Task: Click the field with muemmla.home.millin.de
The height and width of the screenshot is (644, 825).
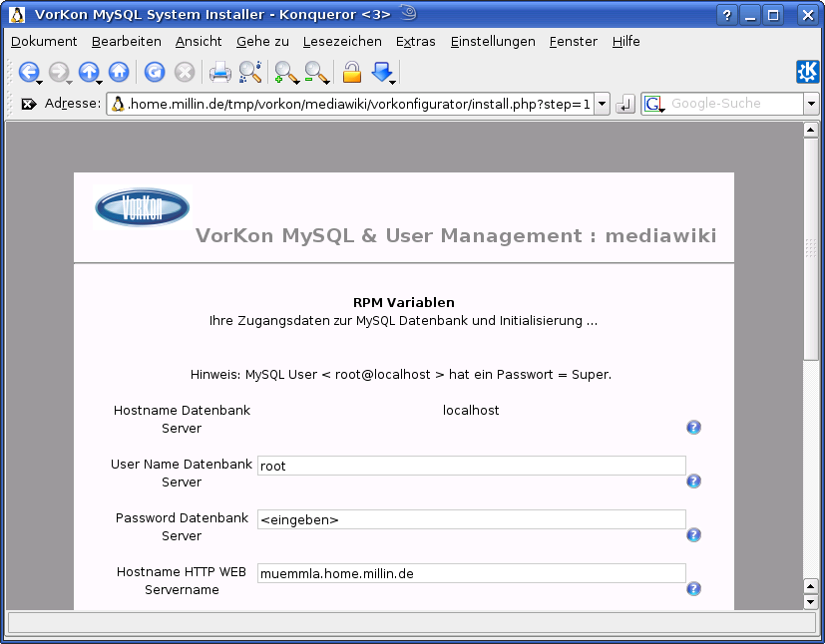Action: 472,573
